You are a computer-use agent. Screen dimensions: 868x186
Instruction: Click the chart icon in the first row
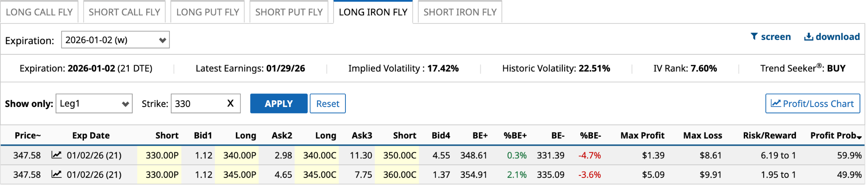click(56, 155)
